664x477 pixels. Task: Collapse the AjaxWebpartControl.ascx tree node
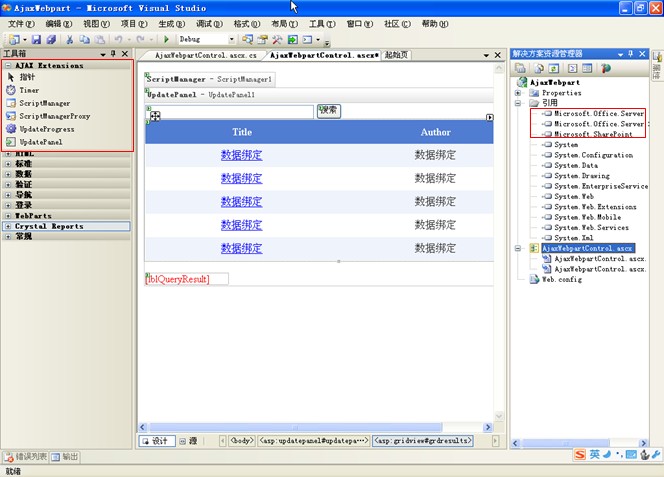pyautogui.click(x=518, y=248)
